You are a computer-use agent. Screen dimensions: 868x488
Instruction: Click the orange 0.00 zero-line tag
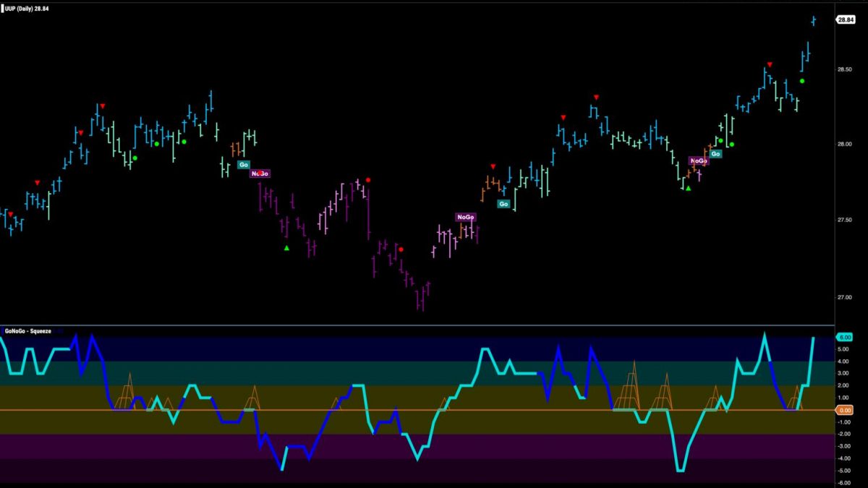844,410
